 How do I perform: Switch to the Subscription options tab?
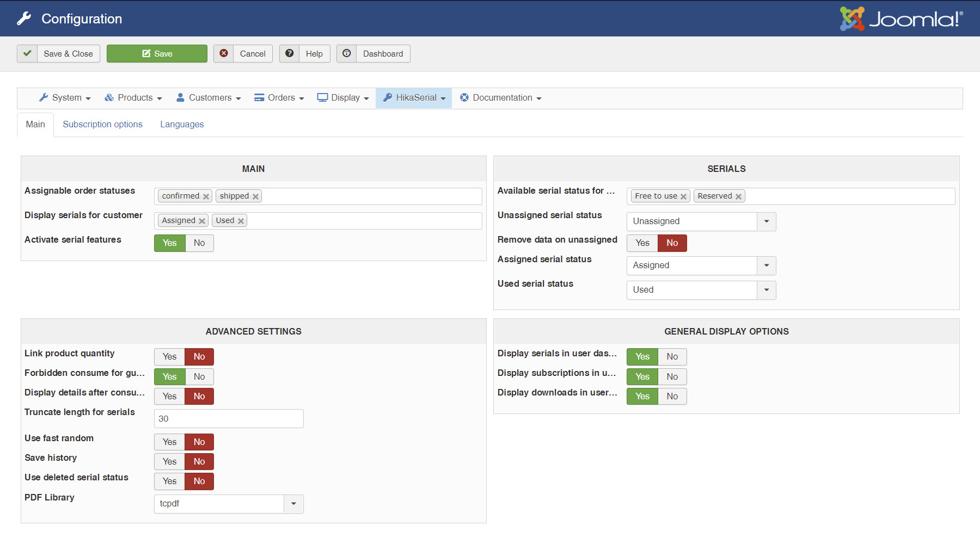[102, 125]
